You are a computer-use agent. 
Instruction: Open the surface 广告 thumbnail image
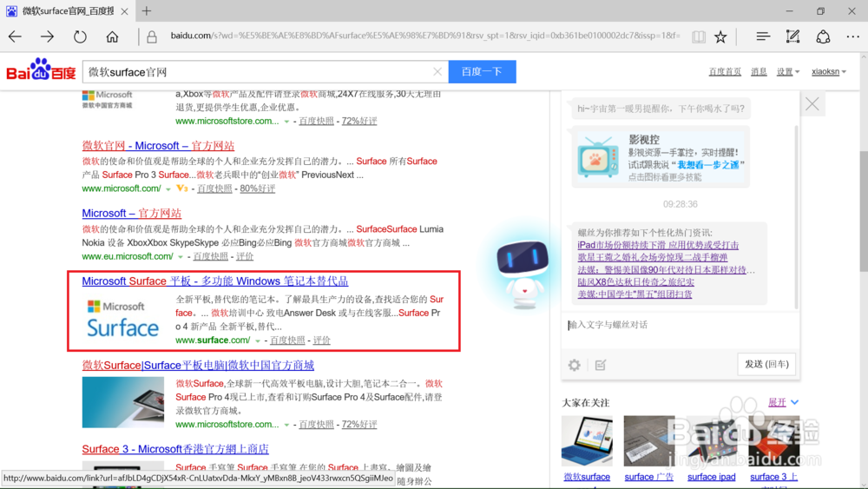coord(648,441)
